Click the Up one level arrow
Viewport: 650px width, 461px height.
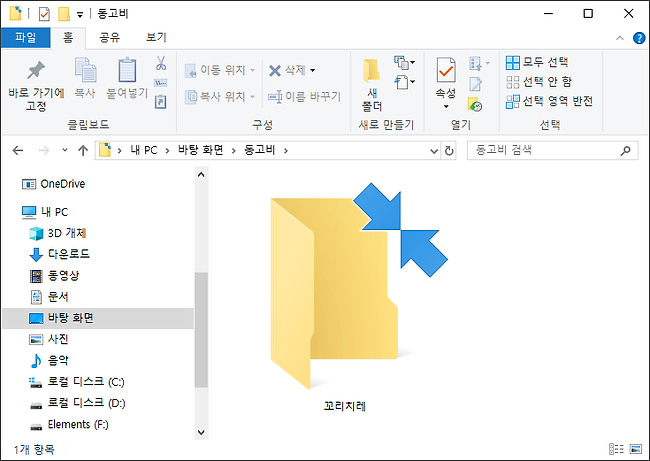pos(83,150)
